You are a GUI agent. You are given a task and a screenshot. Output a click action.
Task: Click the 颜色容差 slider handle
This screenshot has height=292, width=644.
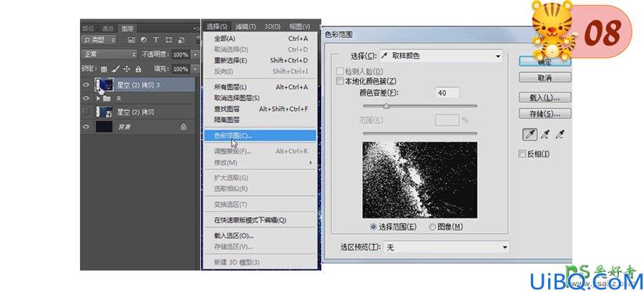(386, 107)
